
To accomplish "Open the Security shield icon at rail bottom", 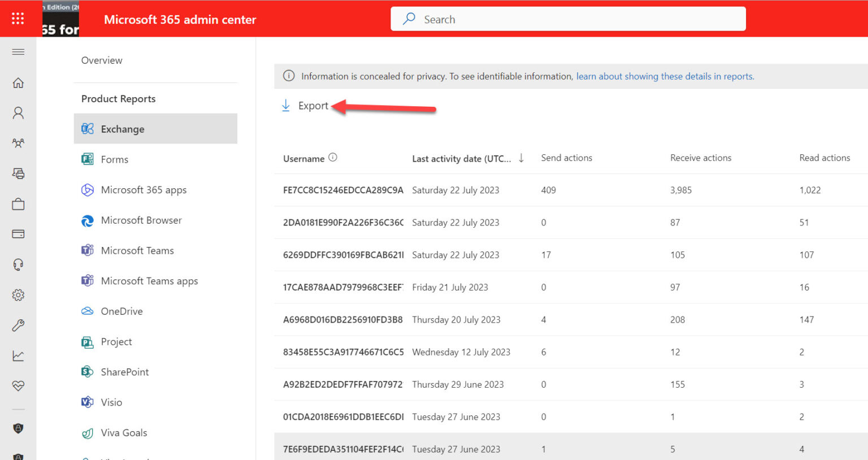I will (18, 428).
